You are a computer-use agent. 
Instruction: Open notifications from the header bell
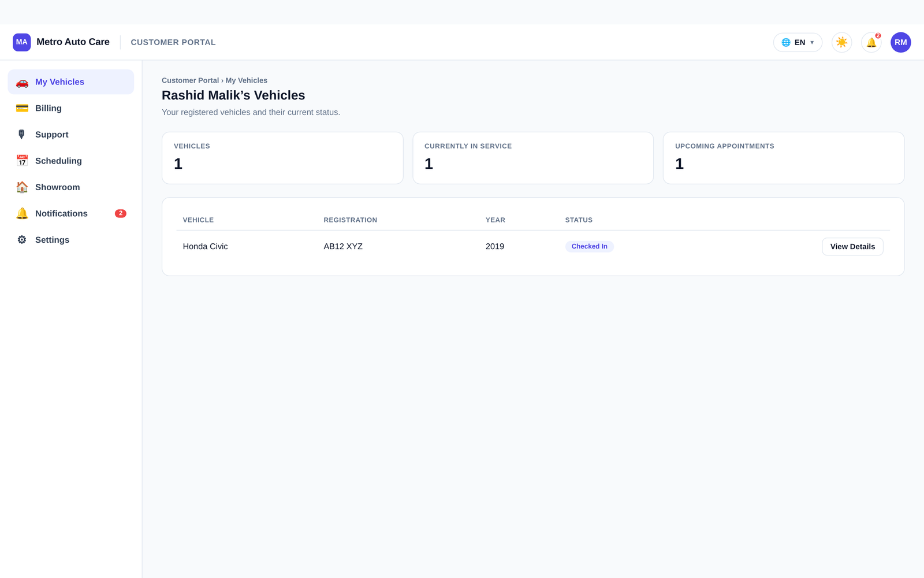(871, 42)
